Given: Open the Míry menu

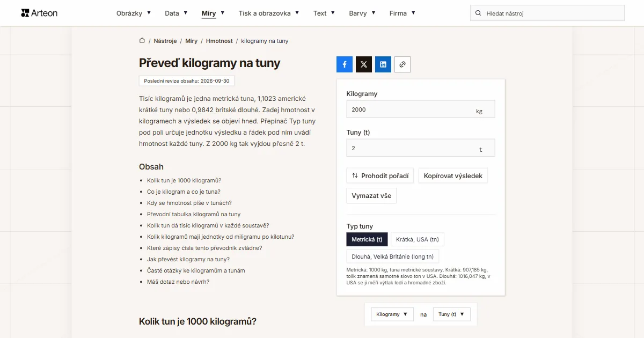Looking at the screenshot, I should [x=213, y=13].
